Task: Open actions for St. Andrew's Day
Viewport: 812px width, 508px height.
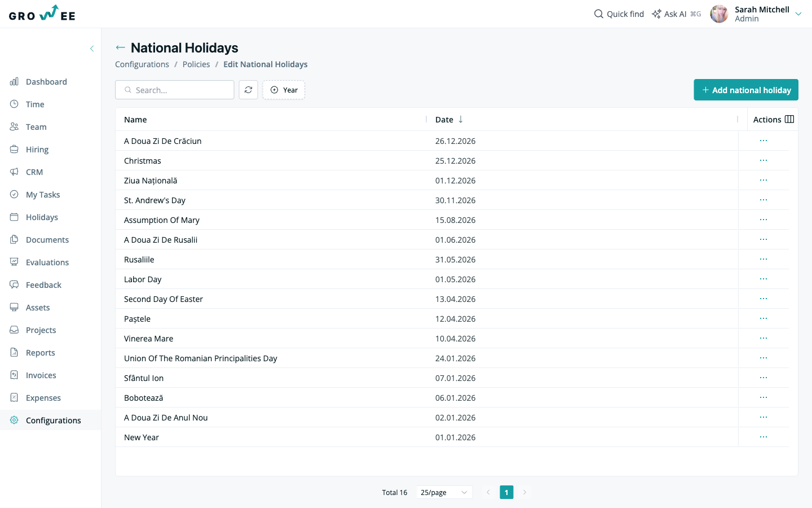Action: click(764, 200)
